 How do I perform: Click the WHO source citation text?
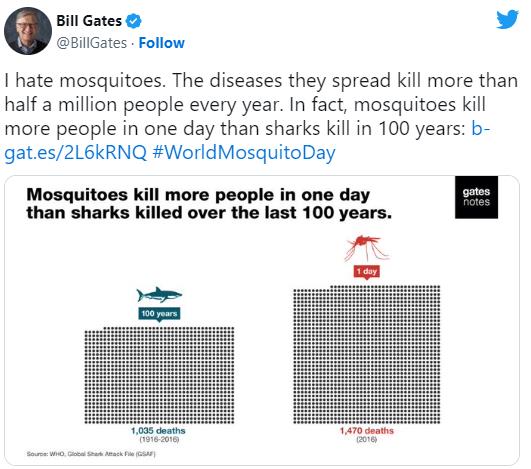click(91, 454)
